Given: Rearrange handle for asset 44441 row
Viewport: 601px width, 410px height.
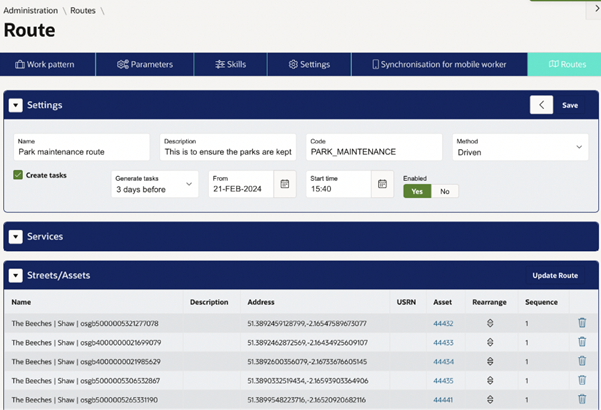Looking at the screenshot, I should pos(490,400).
